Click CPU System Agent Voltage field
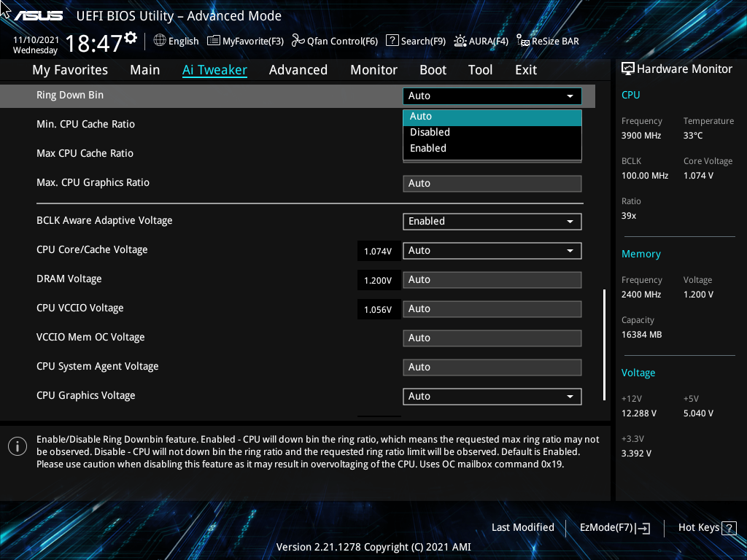The height and width of the screenshot is (560, 747). pyautogui.click(x=492, y=367)
